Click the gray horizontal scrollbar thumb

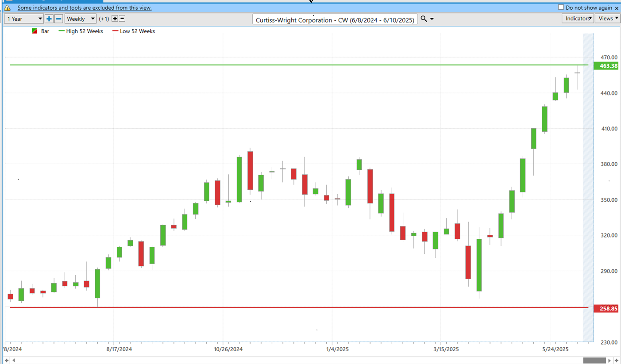[x=594, y=360]
